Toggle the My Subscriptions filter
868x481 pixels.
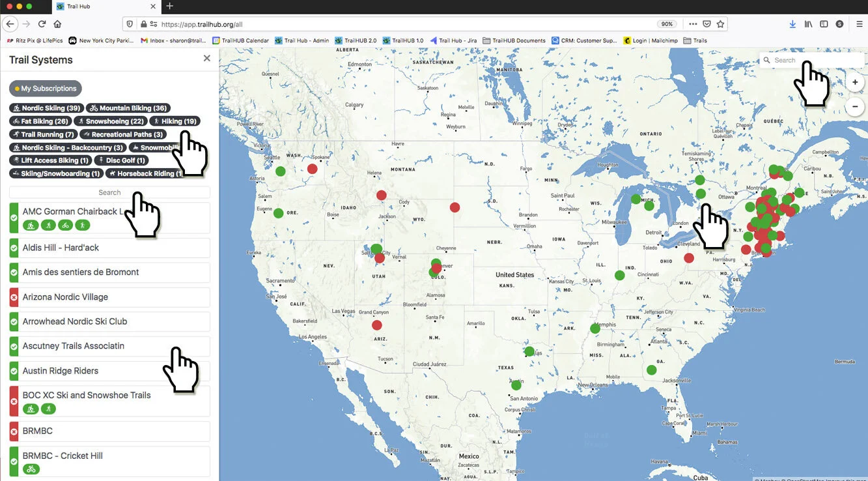coord(46,89)
